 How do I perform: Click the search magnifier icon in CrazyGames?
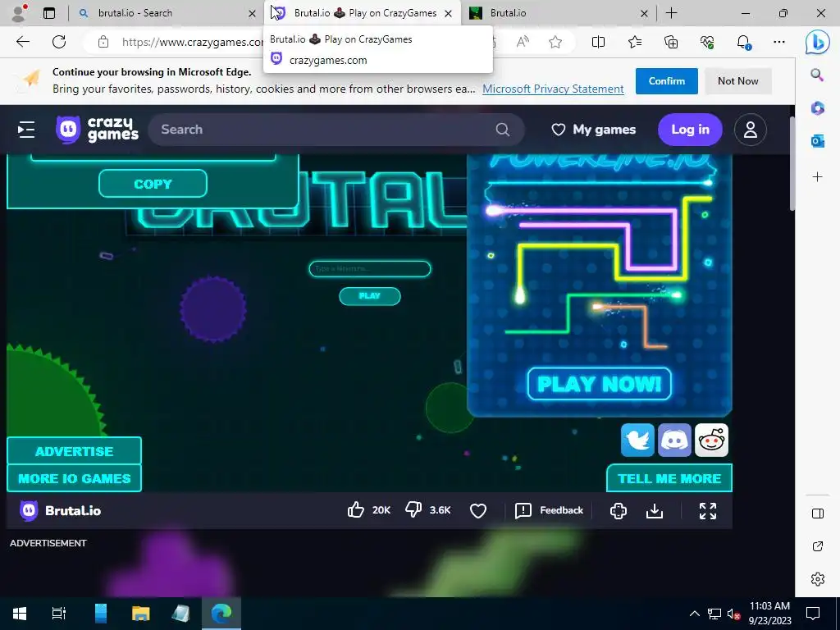[503, 130]
